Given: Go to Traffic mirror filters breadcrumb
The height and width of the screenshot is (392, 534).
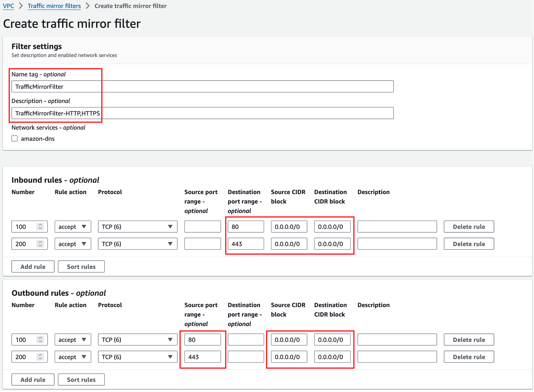Looking at the screenshot, I should point(54,6).
